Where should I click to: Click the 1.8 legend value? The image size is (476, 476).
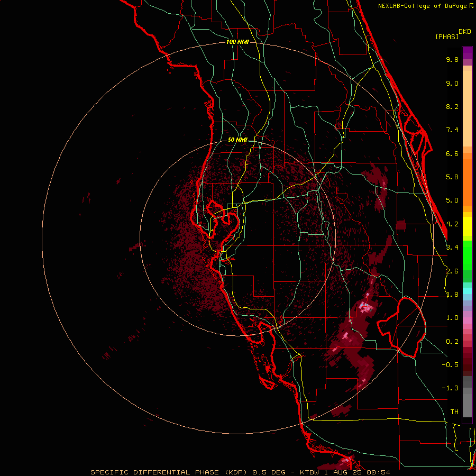[x=452, y=295]
